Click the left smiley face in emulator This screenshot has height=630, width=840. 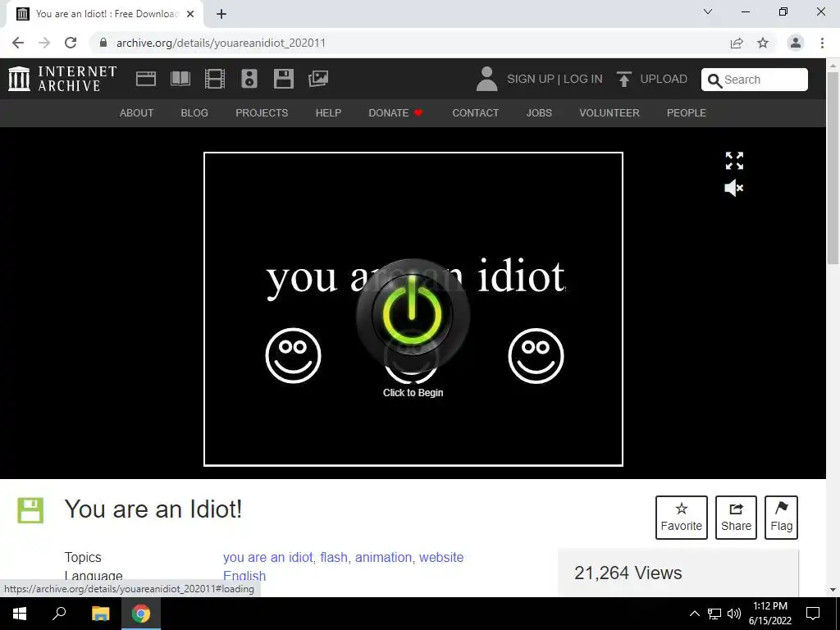(x=293, y=356)
